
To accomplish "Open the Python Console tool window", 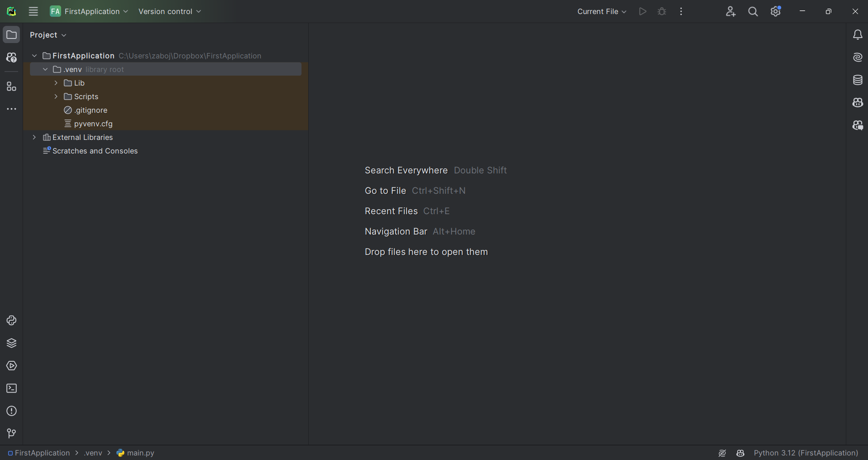I will click(x=11, y=321).
